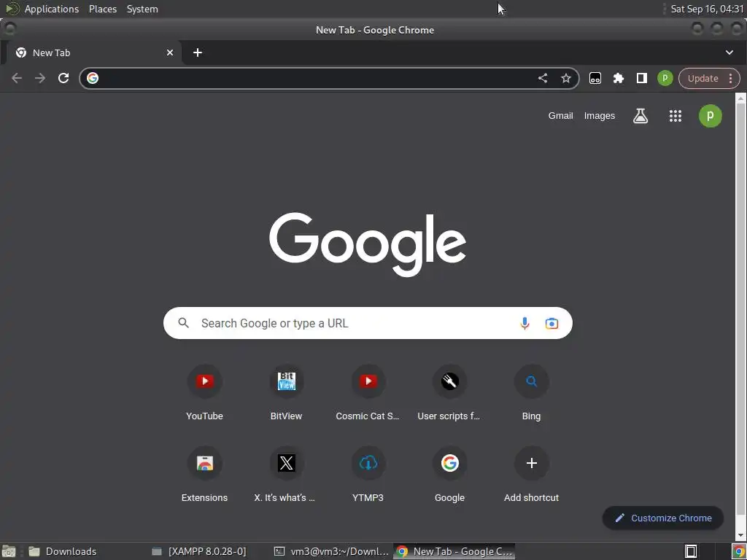
Task: Open a new tab with plus button
Action: click(198, 52)
